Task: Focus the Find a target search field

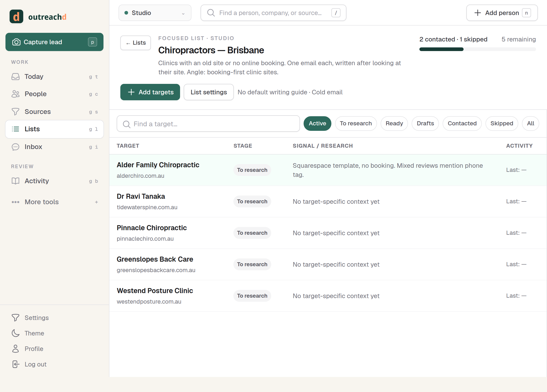Action: tap(208, 124)
